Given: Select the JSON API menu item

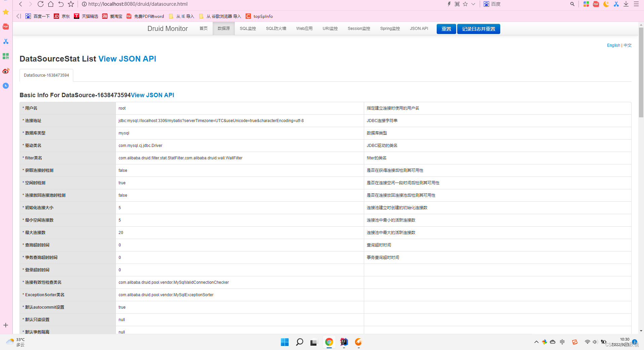Looking at the screenshot, I should click(x=419, y=29).
